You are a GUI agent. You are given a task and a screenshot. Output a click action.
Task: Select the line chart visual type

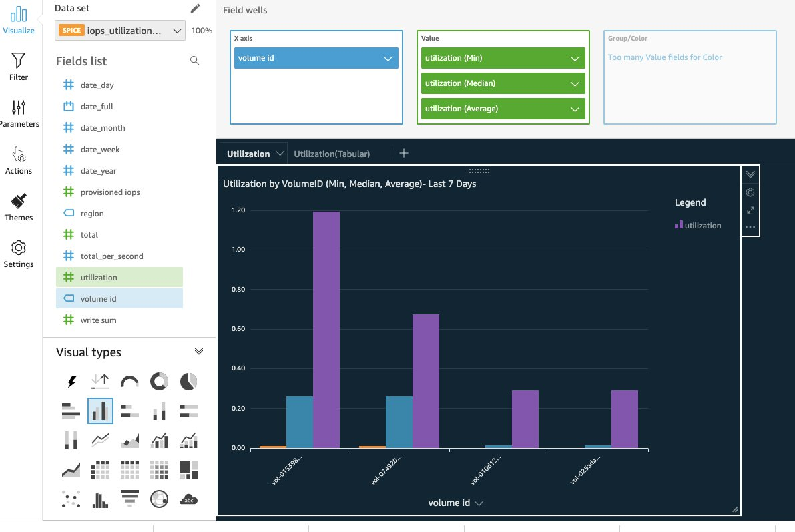click(x=101, y=440)
